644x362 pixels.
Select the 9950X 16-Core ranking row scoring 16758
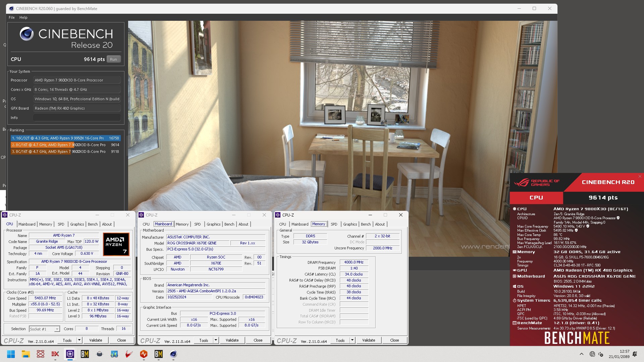tap(65, 138)
